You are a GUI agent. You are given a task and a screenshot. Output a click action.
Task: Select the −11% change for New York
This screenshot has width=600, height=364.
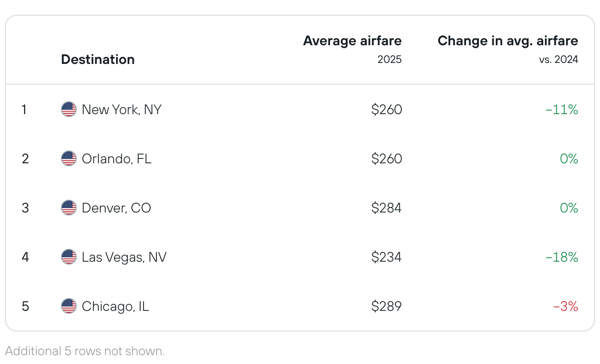(562, 109)
